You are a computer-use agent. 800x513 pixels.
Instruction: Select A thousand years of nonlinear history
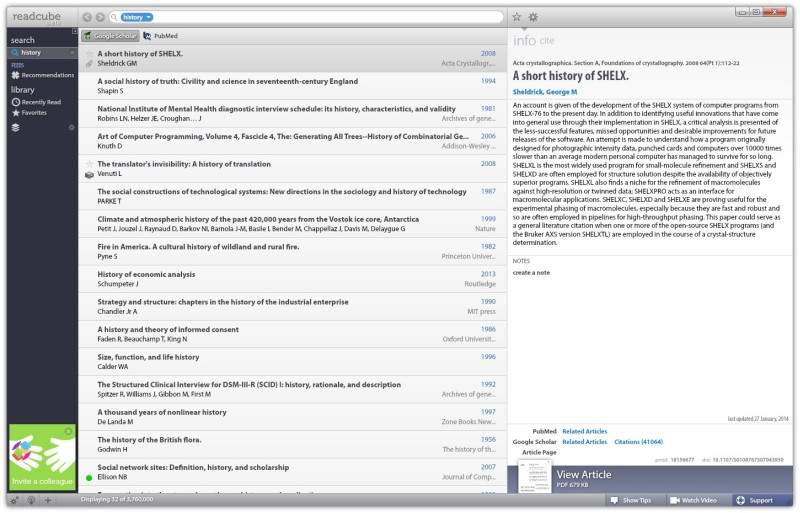pos(292,417)
